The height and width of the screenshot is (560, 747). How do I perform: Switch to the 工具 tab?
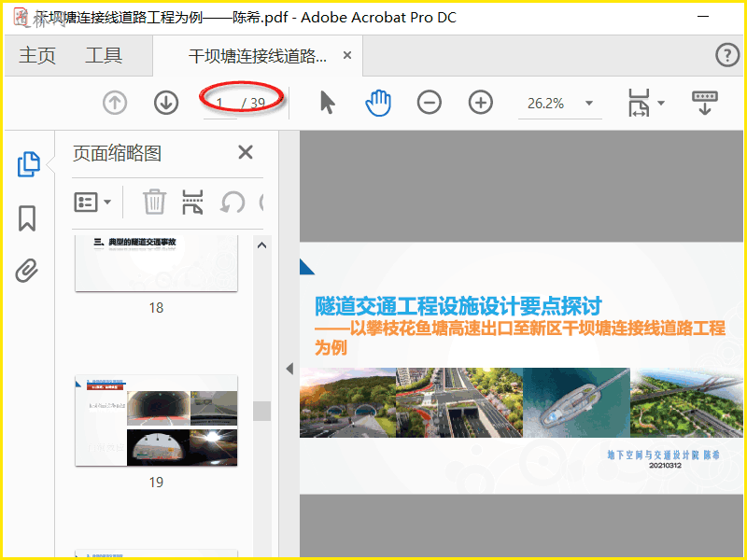click(104, 55)
